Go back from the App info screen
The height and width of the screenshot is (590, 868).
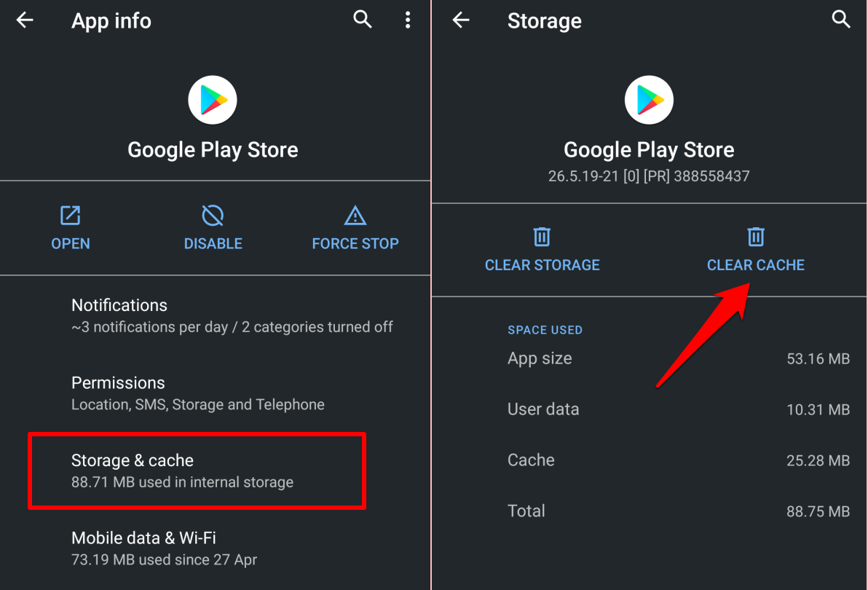(25, 20)
